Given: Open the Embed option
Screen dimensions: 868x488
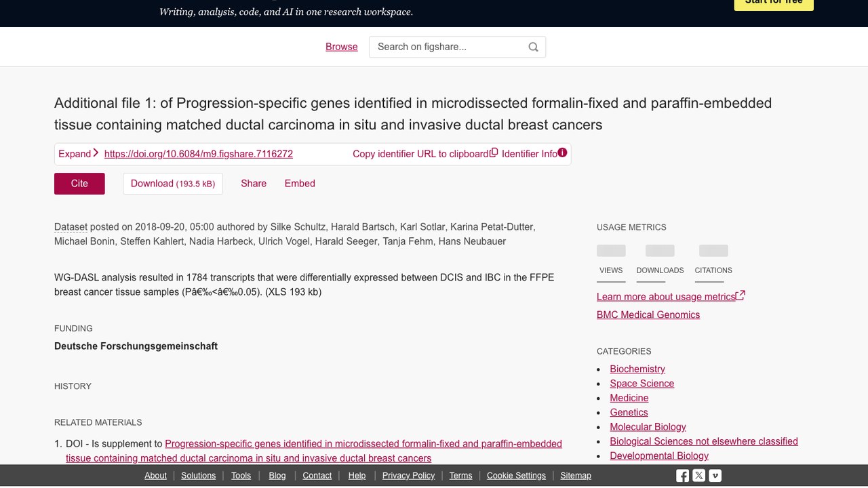Looking at the screenshot, I should point(300,184).
